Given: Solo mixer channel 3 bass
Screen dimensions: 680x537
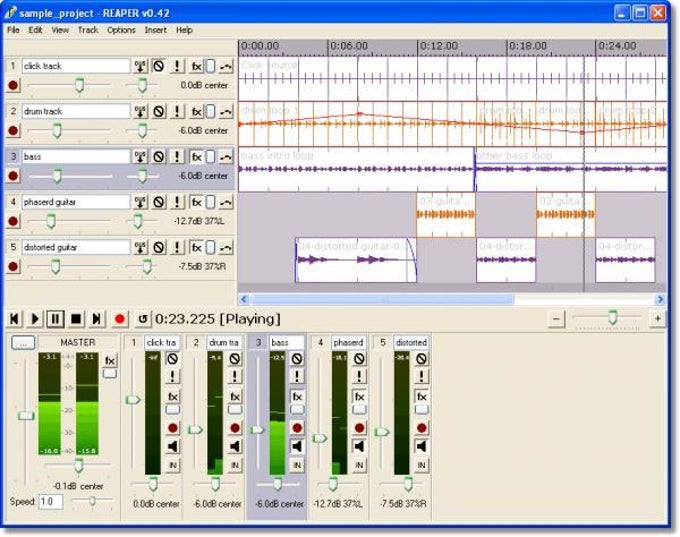Looking at the screenshot, I should coord(297,377).
